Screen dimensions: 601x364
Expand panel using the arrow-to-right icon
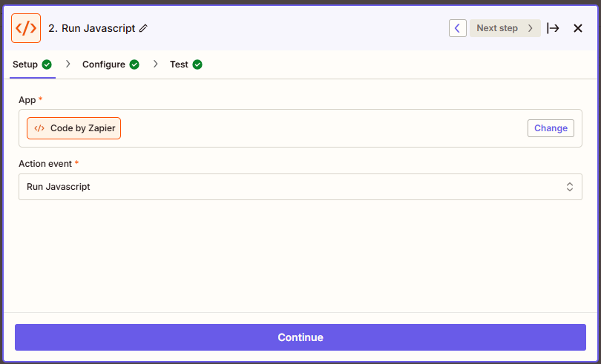click(x=553, y=28)
